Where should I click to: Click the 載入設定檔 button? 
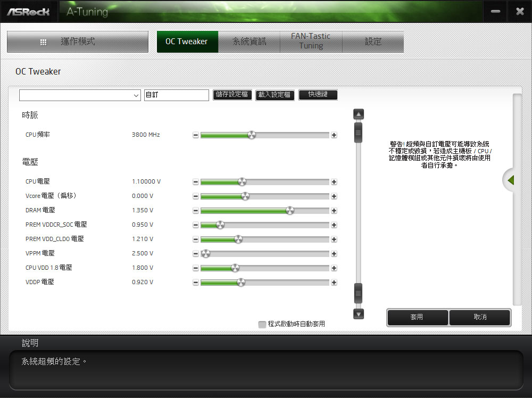275,95
